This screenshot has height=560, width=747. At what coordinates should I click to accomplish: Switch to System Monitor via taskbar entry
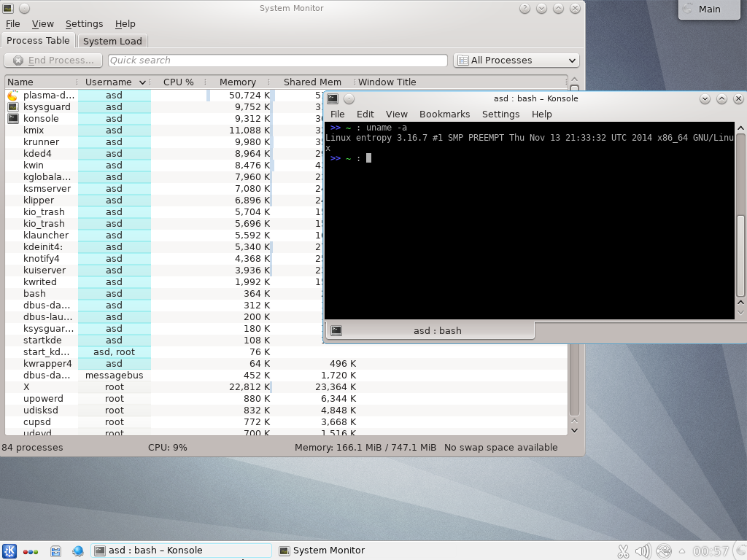click(x=322, y=551)
